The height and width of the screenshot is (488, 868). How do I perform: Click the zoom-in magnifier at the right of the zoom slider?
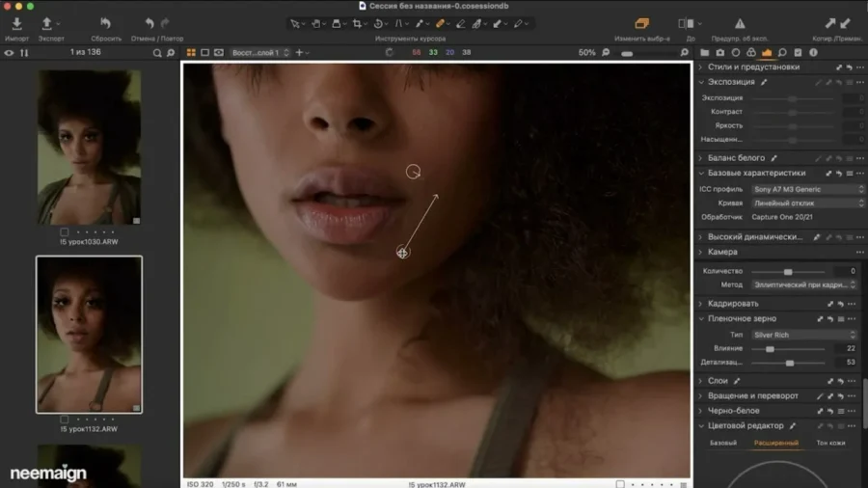tap(684, 53)
